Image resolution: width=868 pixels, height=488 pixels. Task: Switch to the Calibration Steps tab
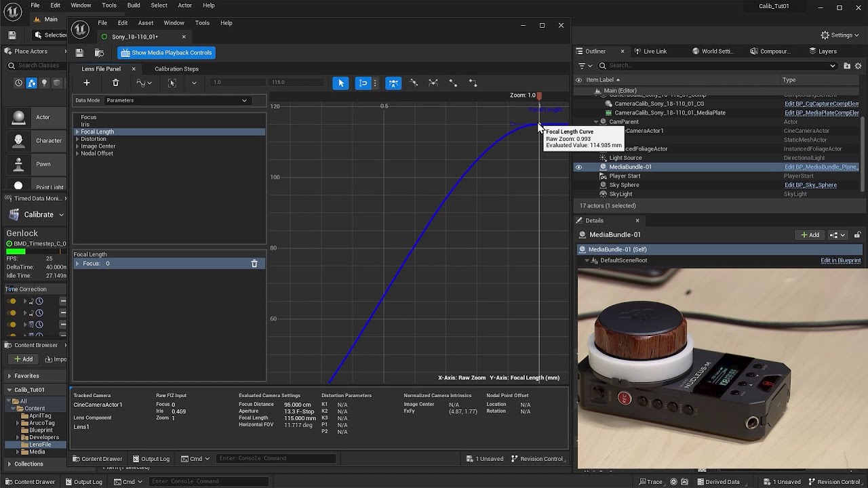click(176, 68)
